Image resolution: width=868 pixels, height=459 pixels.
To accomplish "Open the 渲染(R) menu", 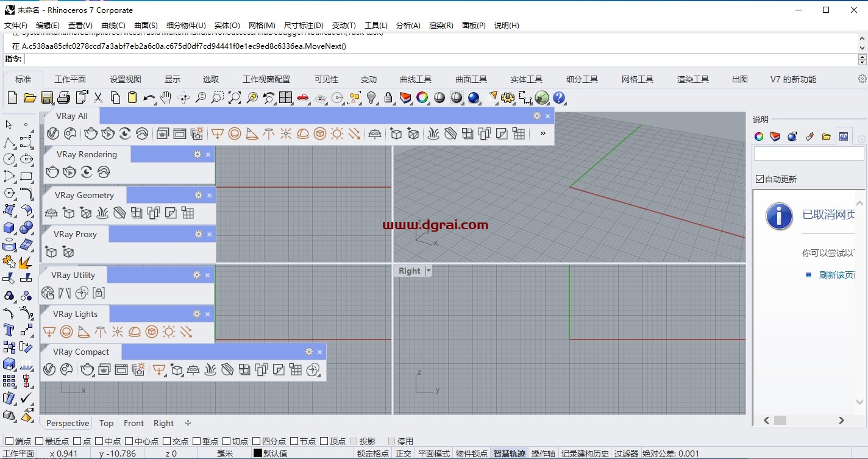I will point(441,25).
